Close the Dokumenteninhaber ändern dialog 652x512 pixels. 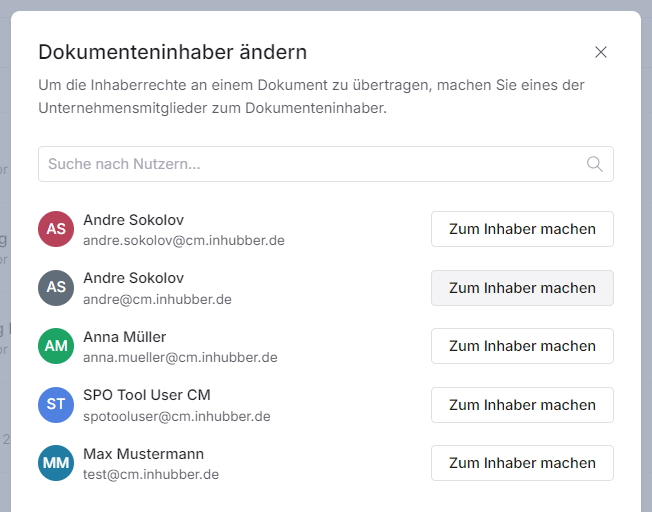point(600,52)
